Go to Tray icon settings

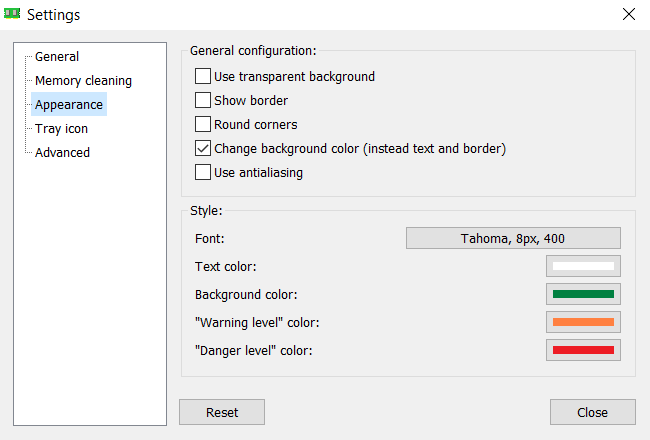[61, 129]
